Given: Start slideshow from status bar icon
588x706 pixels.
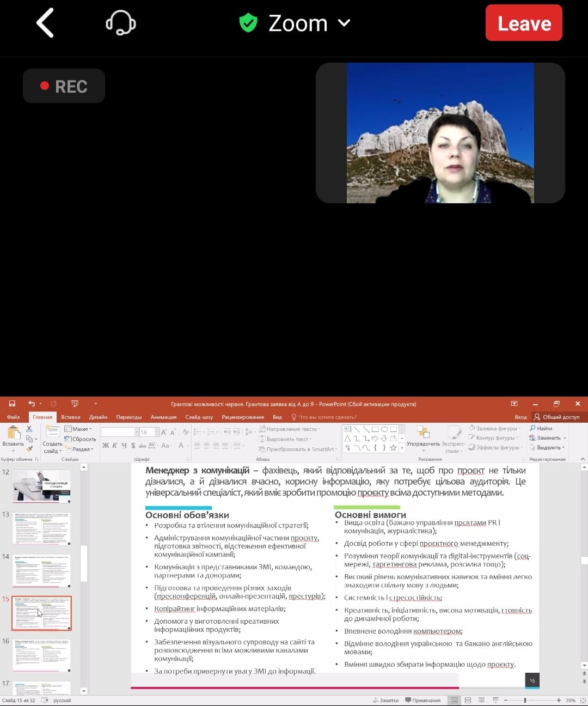Looking at the screenshot, I should pos(495,700).
